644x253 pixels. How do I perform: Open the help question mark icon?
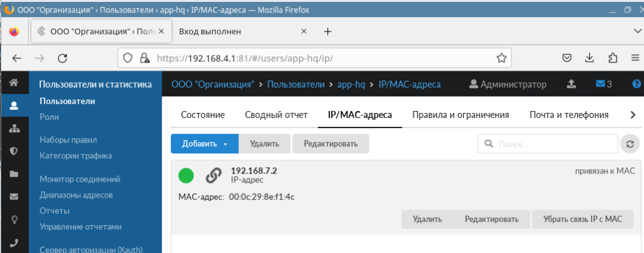click(x=636, y=84)
